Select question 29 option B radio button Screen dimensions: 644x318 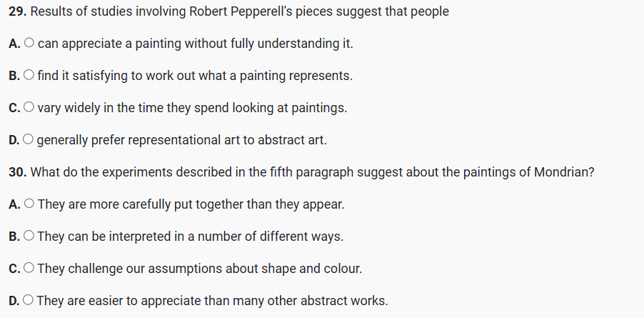pos(29,76)
